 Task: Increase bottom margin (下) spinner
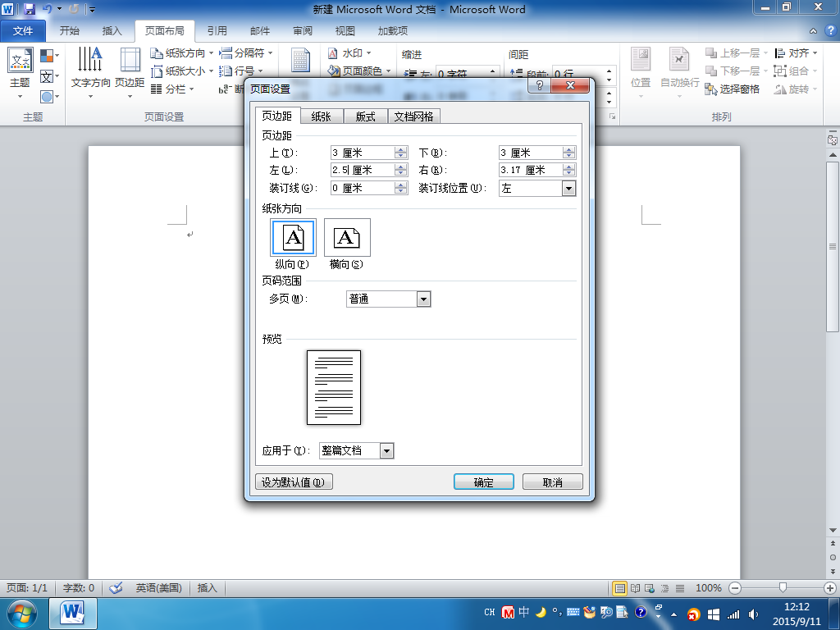pos(569,149)
